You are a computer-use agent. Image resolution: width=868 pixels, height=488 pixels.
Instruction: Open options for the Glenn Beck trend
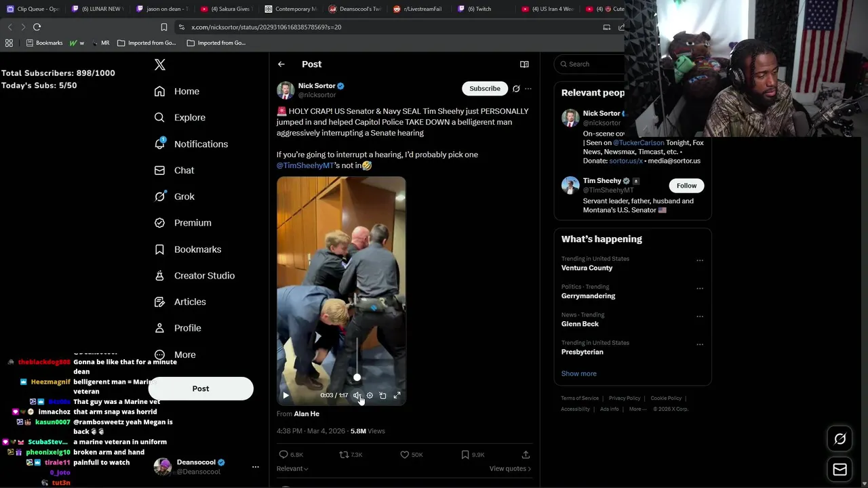click(700, 317)
